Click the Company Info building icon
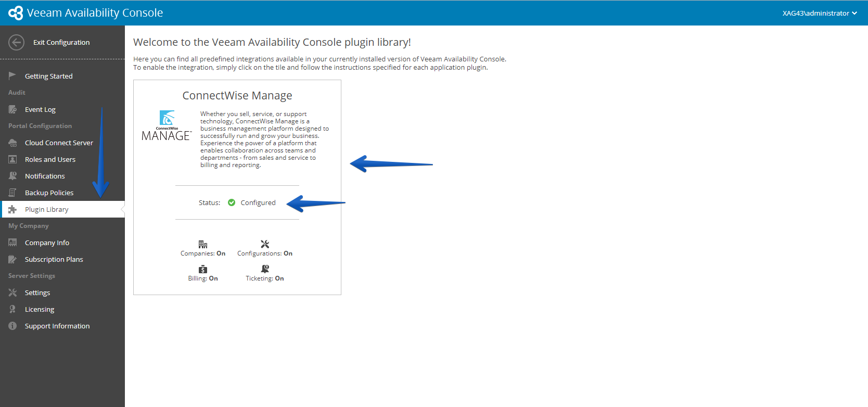868x407 pixels. click(12, 243)
